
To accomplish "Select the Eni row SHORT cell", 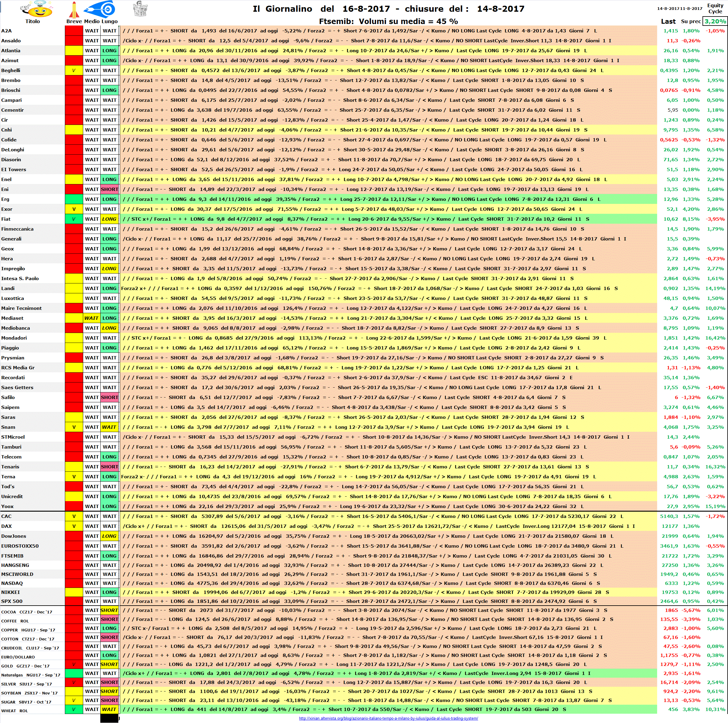I will (x=110, y=189).
